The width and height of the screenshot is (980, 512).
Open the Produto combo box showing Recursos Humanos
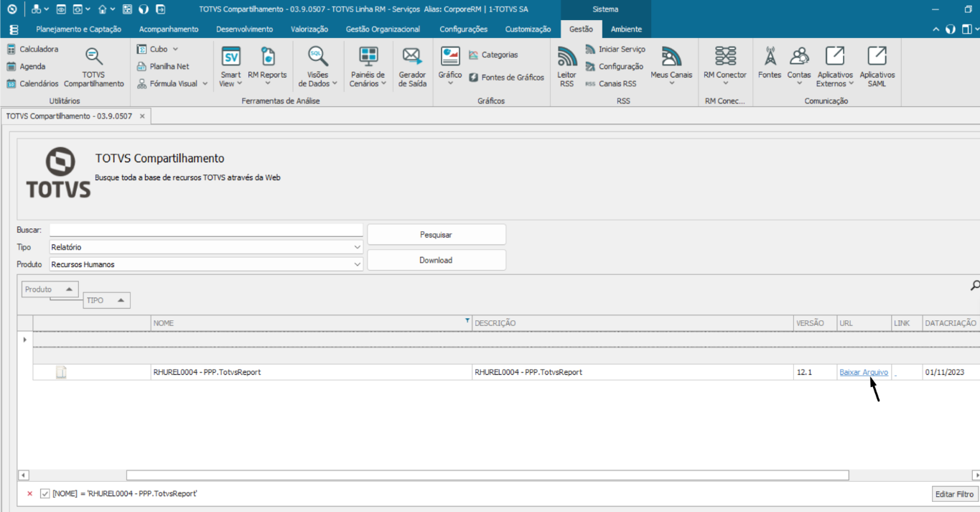[206, 264]
